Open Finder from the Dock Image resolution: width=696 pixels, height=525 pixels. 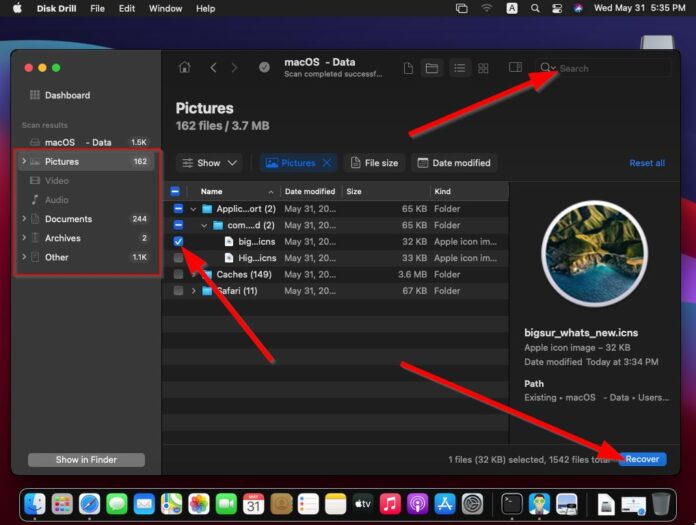35,504
